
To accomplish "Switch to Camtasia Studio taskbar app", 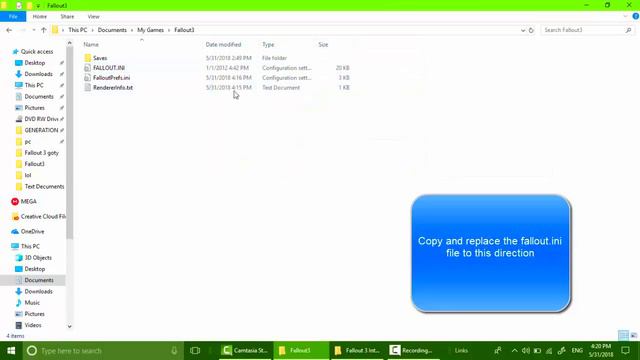I will [245, 351].
